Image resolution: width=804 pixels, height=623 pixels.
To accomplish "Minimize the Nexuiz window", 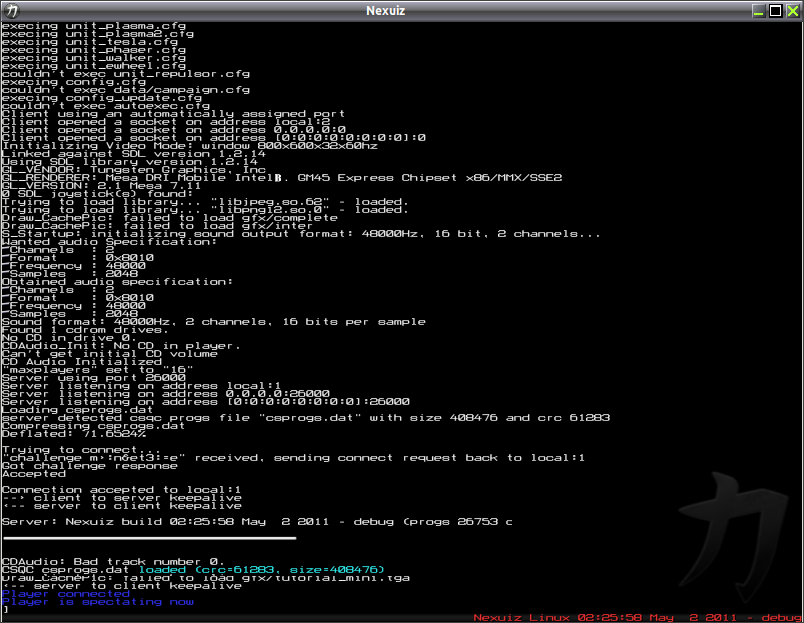I will (x=758, y=11).
